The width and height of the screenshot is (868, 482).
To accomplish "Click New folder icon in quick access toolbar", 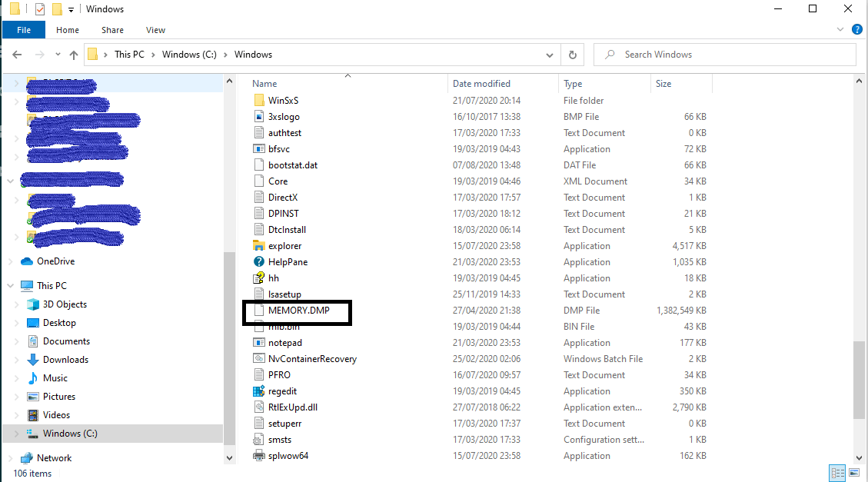I will click(57, 9).
